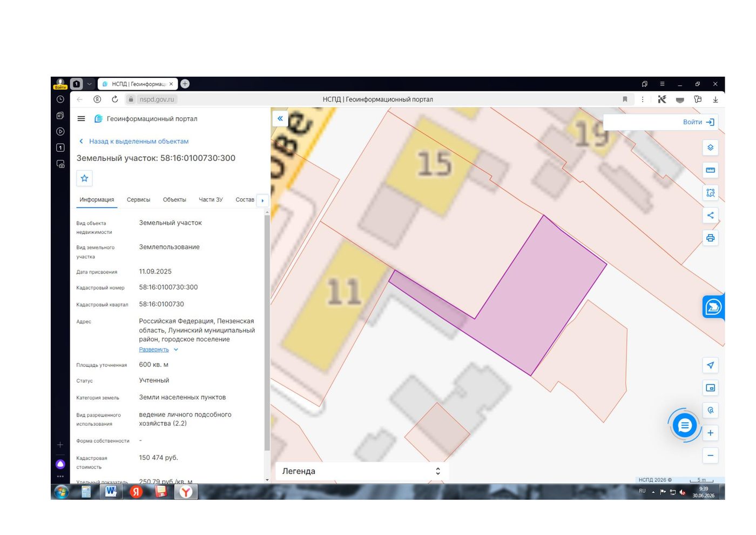Image resolution: width=756 pixels, height=535 pixels.
Task: Open the hamburger menu of portal
Action: [82, 119]
